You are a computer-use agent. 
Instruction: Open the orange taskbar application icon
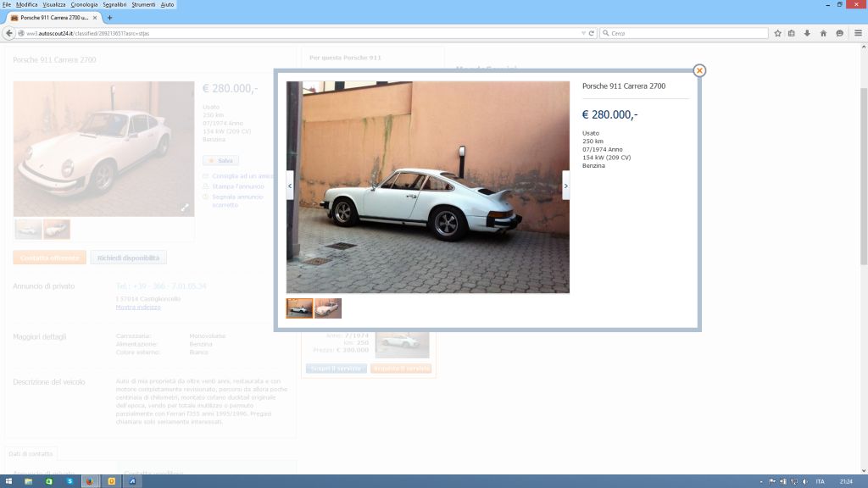(x=111, y=481)
